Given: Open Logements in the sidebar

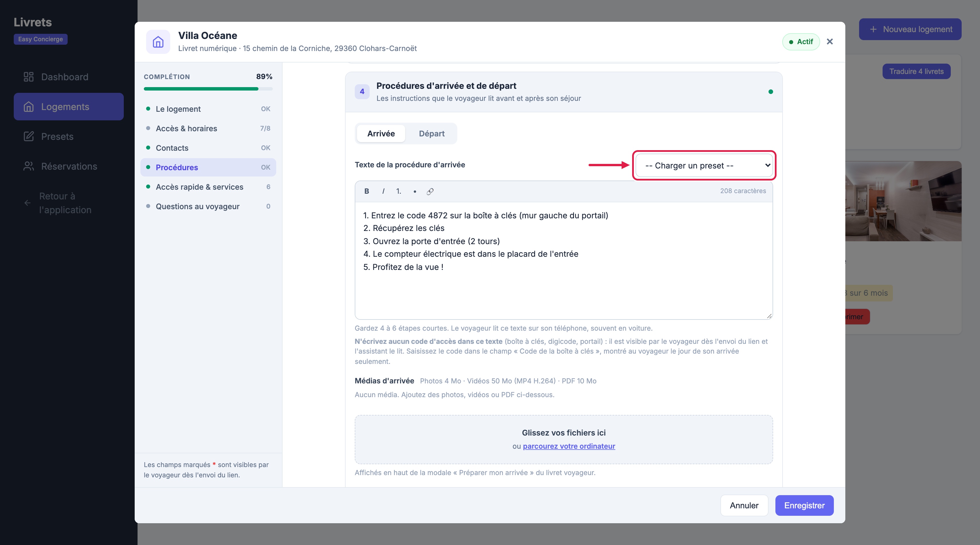Looking at the screenshot, I should (68, 107).
